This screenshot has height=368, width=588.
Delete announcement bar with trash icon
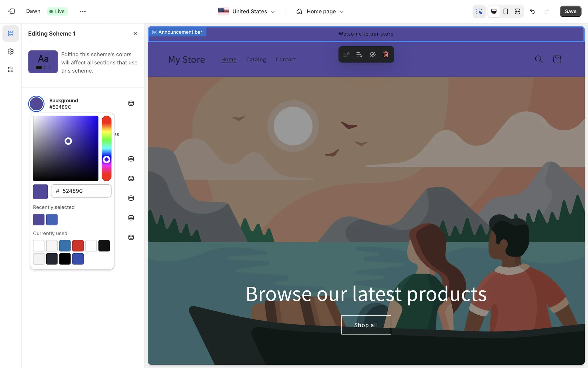click(386, 54)
